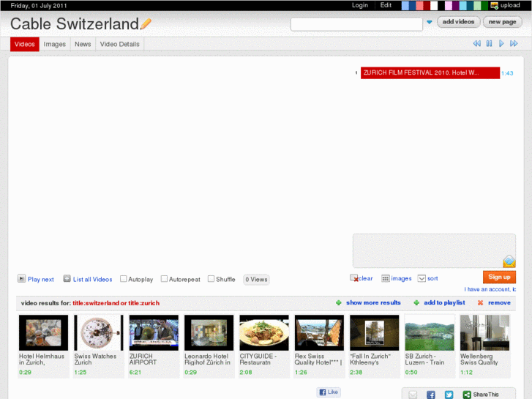Viewport: 532px width, 399px height.
Task: Click the upload picture icon
Action: tap(495, 5)
